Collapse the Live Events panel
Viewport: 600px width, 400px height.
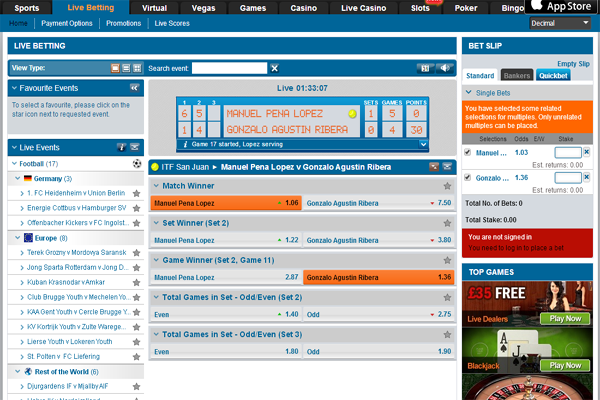15,147
